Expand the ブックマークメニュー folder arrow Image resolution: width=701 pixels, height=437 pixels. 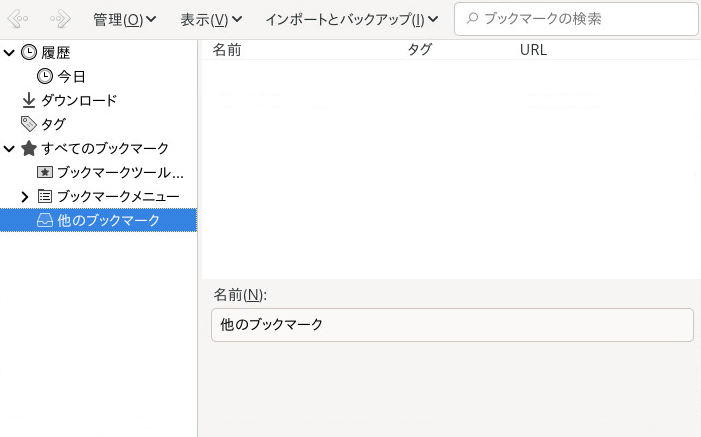tap(25, 196)
